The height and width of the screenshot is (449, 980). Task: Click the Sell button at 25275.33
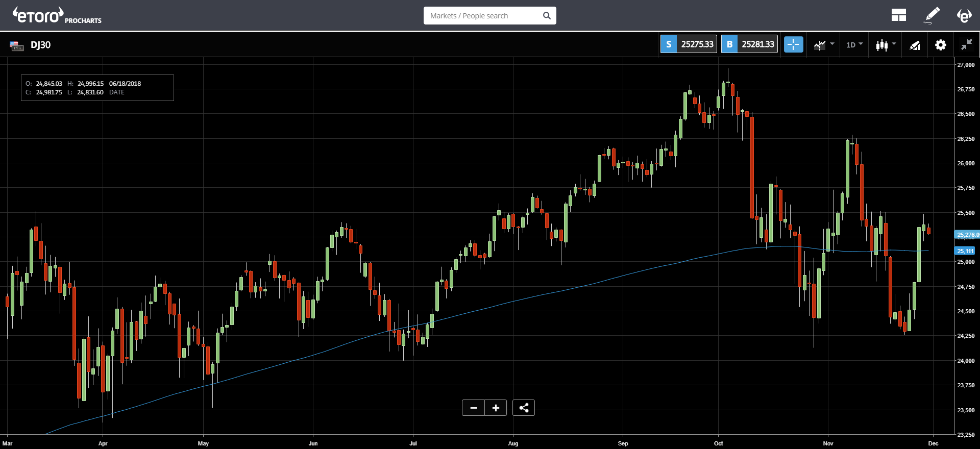point(689,44)
